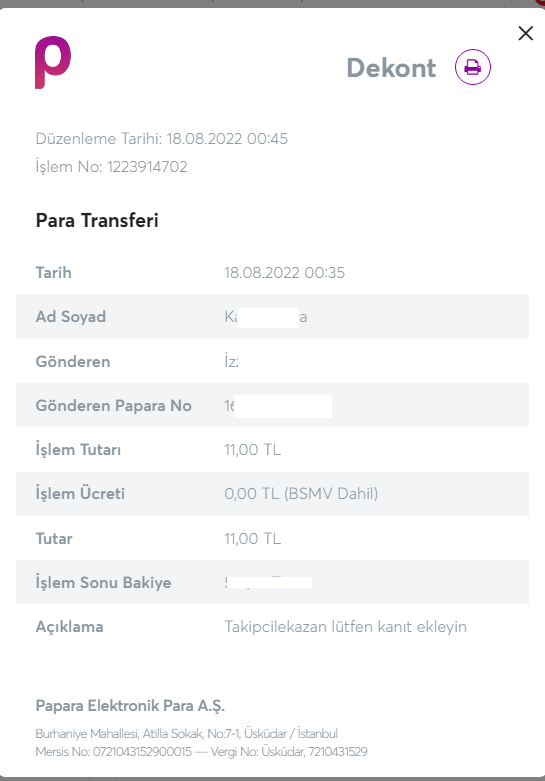The height and width of the screenshot is (781, 545).
Task: Click the İşlem Sonu Bakiye label
Action: 103,583
